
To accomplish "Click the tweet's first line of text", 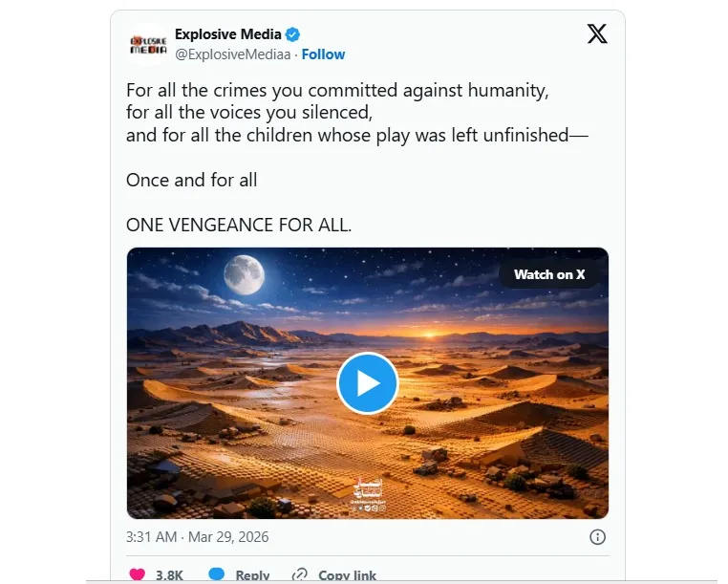I will (x=338, y=91).
